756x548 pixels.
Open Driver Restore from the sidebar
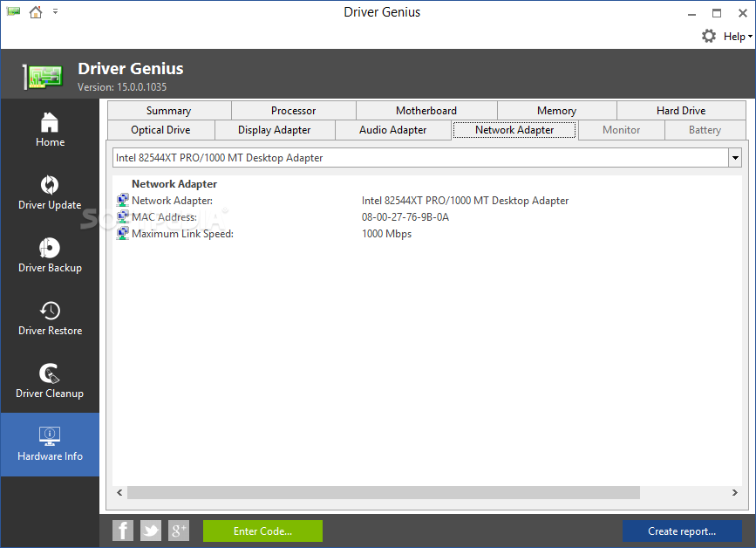[50, 319]
